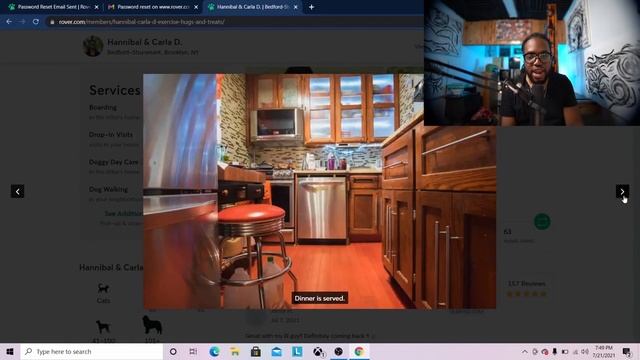Click 'Dog Walking' service behind the lightbox

[109, 189]
